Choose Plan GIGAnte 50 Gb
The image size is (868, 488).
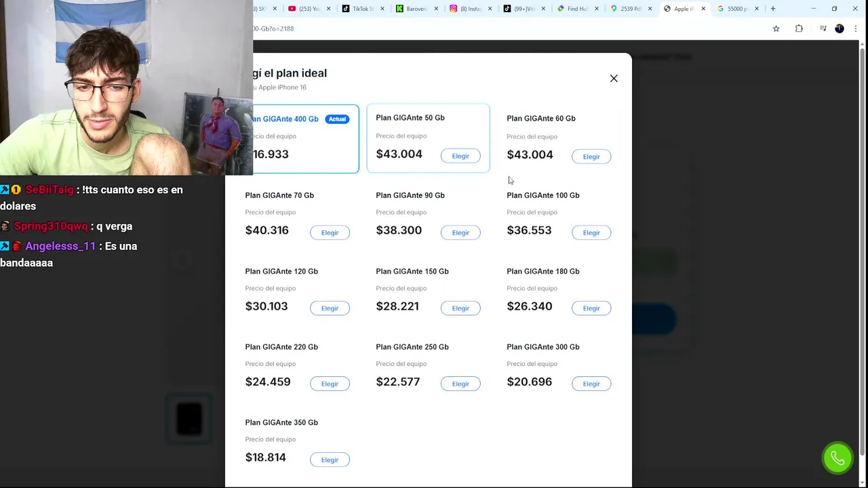(x=460, y=156)
